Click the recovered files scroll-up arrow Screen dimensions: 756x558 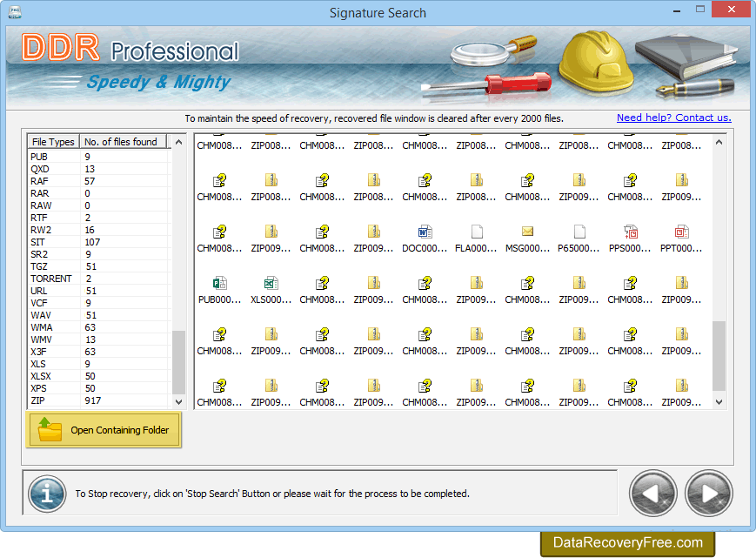point(719,142)
